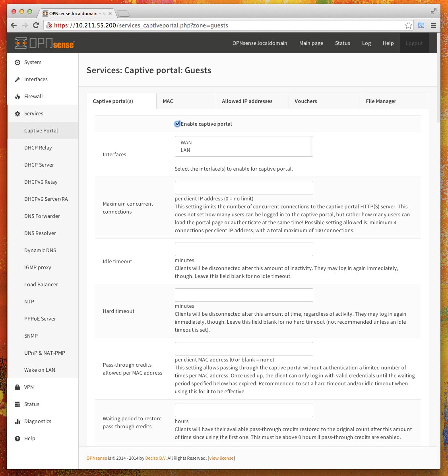Image resolution: width=448 pixels, height=476 pixels.
Task: Click the Deciso B.V. footer link
Action: pos(156,458)
